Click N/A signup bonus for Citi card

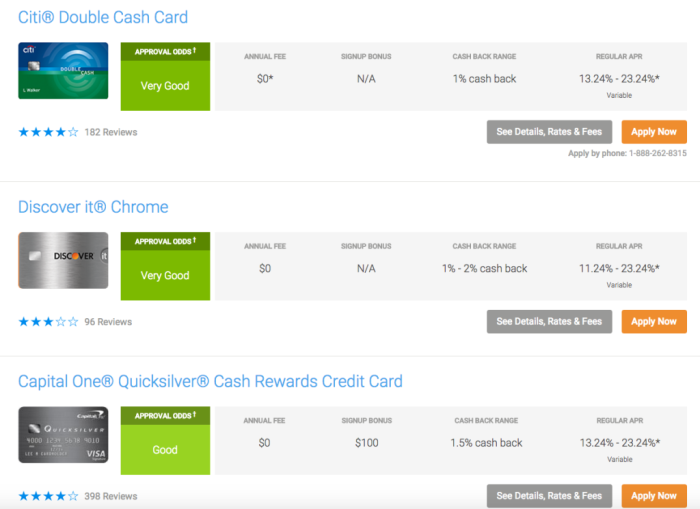[366, 79]
